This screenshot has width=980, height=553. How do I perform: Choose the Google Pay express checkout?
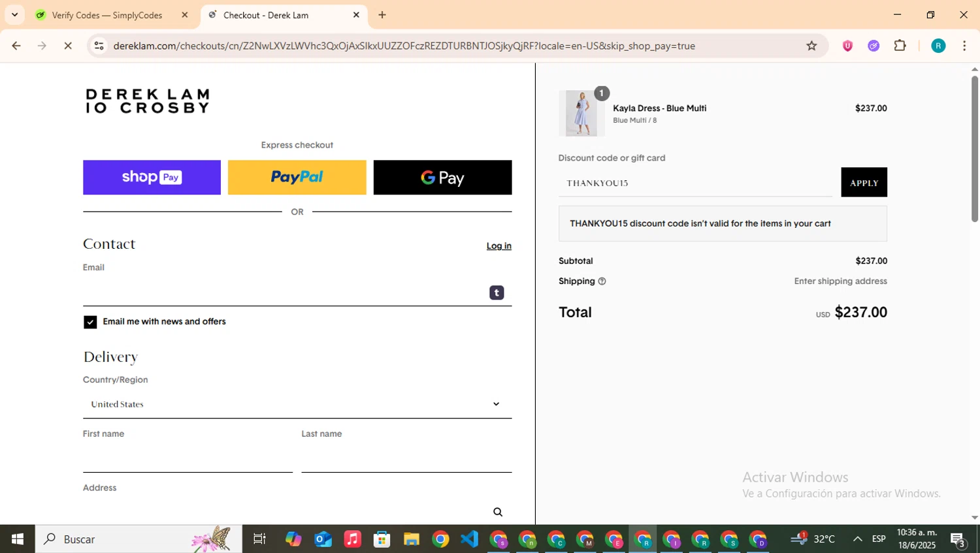pyautogui.click(x=443, y=178)
